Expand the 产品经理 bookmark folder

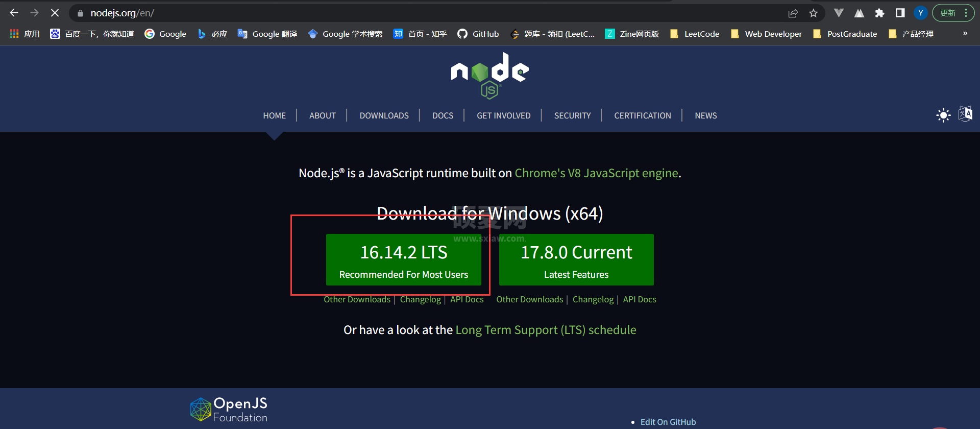[911, 34]
